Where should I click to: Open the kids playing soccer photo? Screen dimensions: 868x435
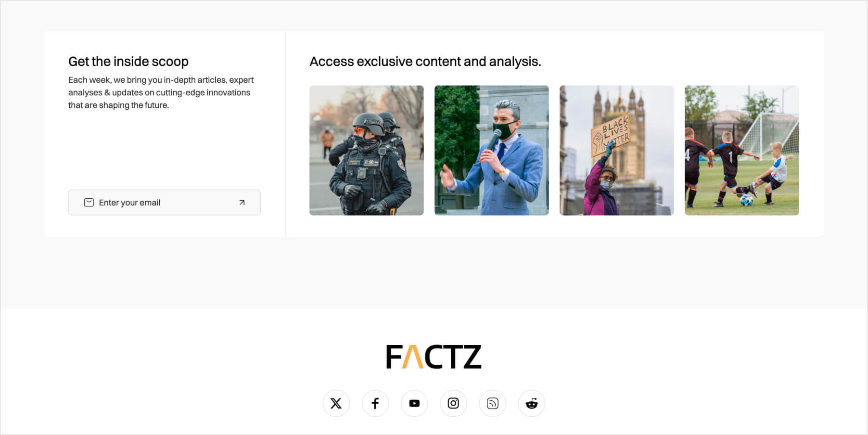(742, 150)
